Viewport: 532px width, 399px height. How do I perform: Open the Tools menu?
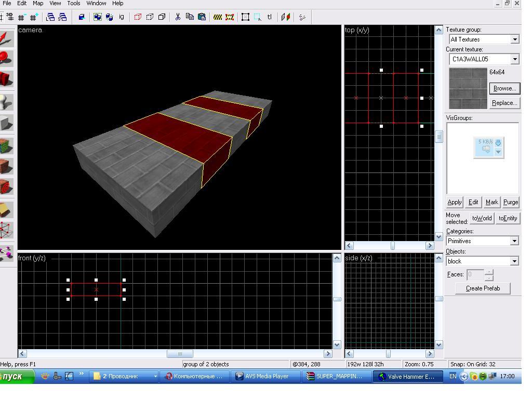pos(74,3)
